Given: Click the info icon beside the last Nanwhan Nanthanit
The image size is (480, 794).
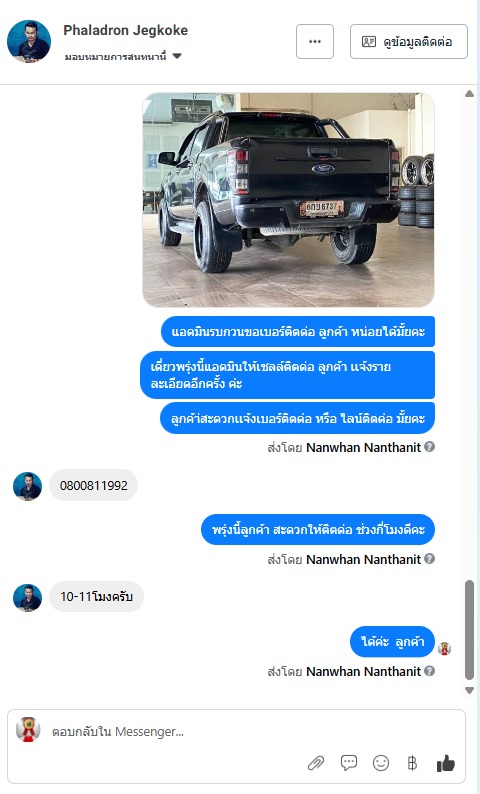Looking at the screenshot, I should (429, 671).
